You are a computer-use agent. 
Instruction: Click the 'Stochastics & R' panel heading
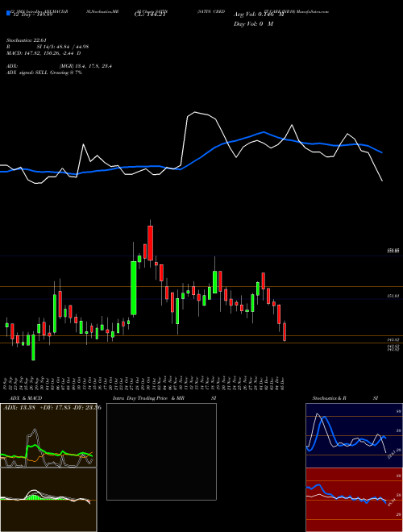click(x=330, y=398)
